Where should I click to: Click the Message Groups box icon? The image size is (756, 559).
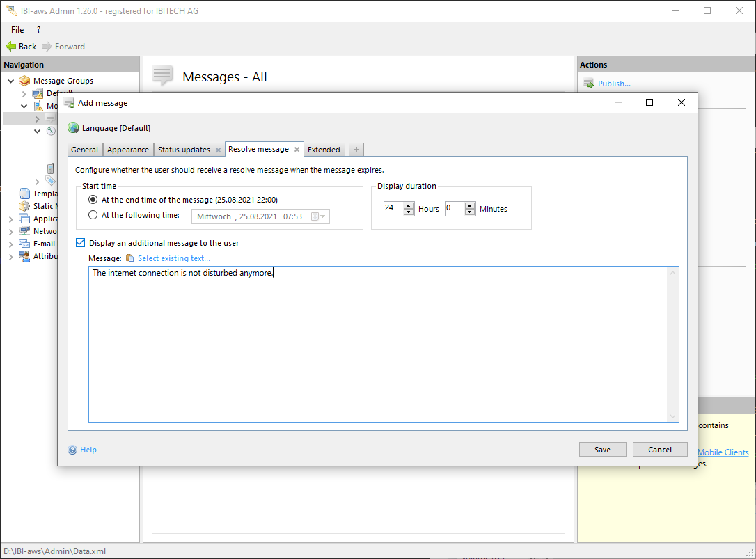(24, 81)
